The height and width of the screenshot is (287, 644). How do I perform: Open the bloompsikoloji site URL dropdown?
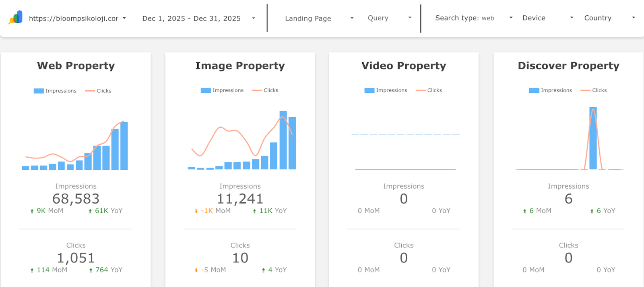pos(77,18)
